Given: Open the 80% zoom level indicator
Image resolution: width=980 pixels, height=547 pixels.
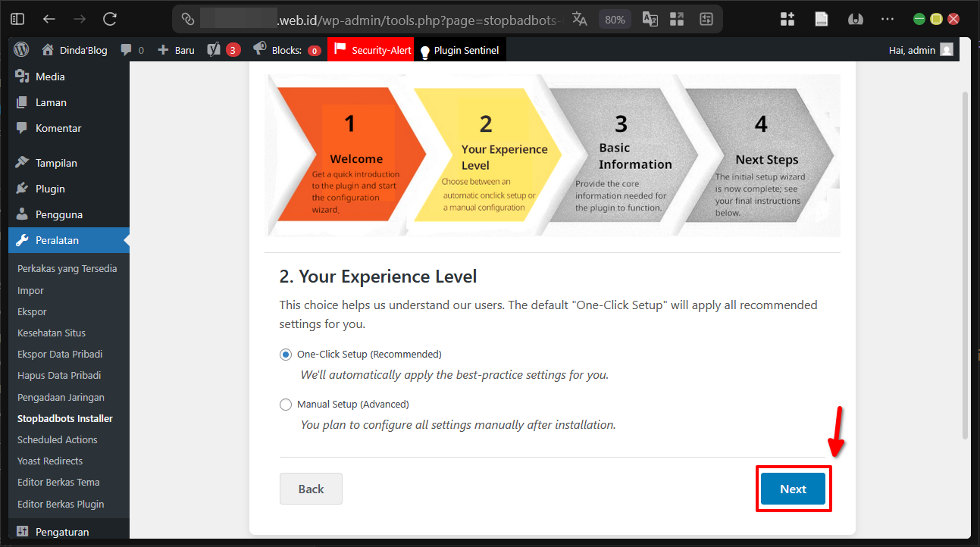Looking at the screenshot, I should (615, 19).
